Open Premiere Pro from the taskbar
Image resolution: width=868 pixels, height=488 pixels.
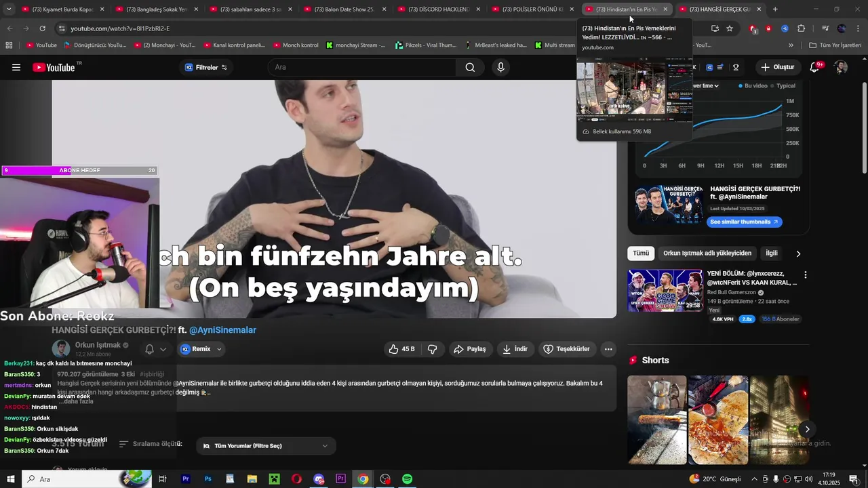(185, 479)
